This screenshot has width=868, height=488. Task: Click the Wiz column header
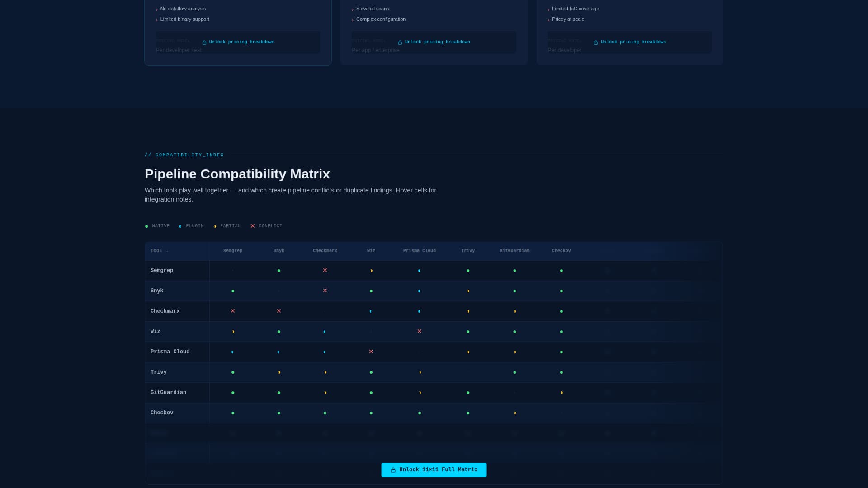[371, 251]
